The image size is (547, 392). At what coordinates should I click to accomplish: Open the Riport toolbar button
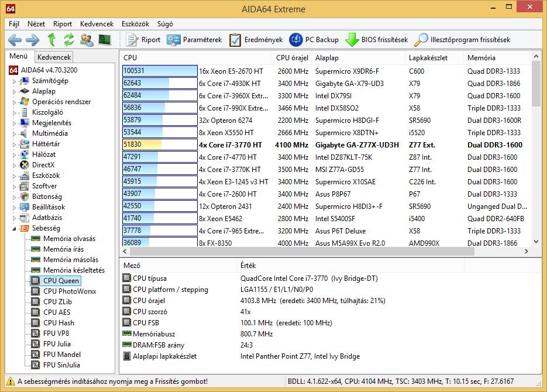click(143, 40)
